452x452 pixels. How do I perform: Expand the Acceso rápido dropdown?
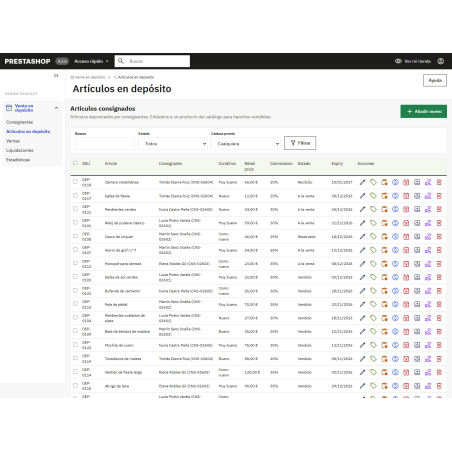pos(91,61)
